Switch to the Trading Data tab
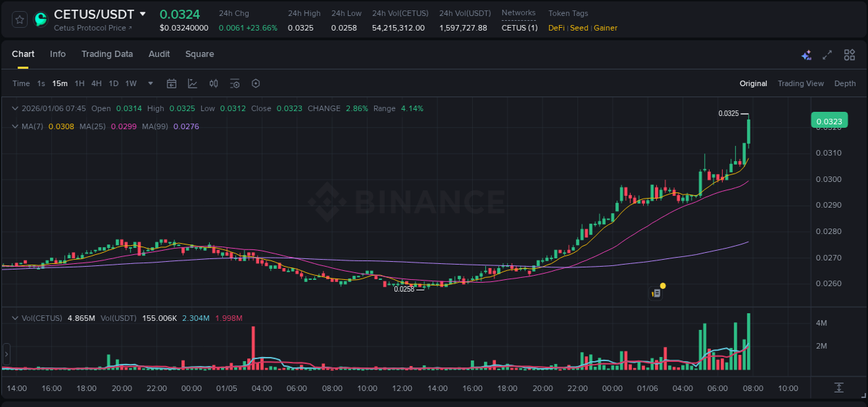The width and height of the screenshot is (868, 407). tap(107, 53)
